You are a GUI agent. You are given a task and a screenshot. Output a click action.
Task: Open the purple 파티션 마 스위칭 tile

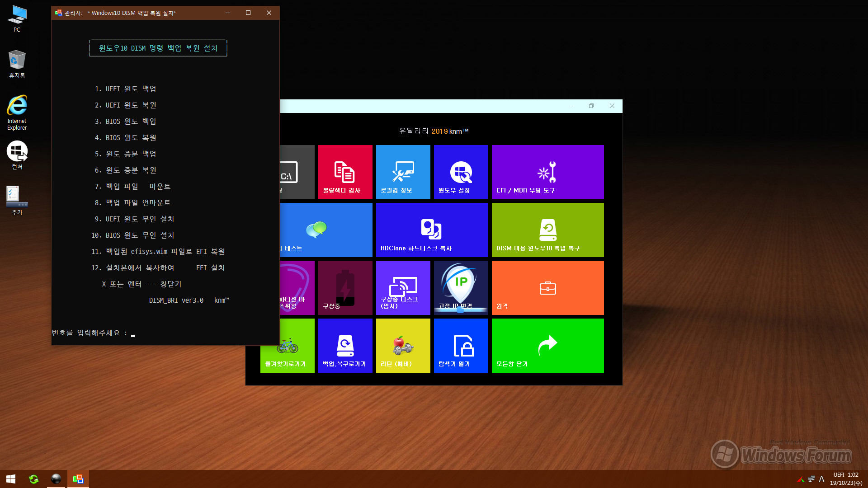pyautogui.click(x=297, y=288)
